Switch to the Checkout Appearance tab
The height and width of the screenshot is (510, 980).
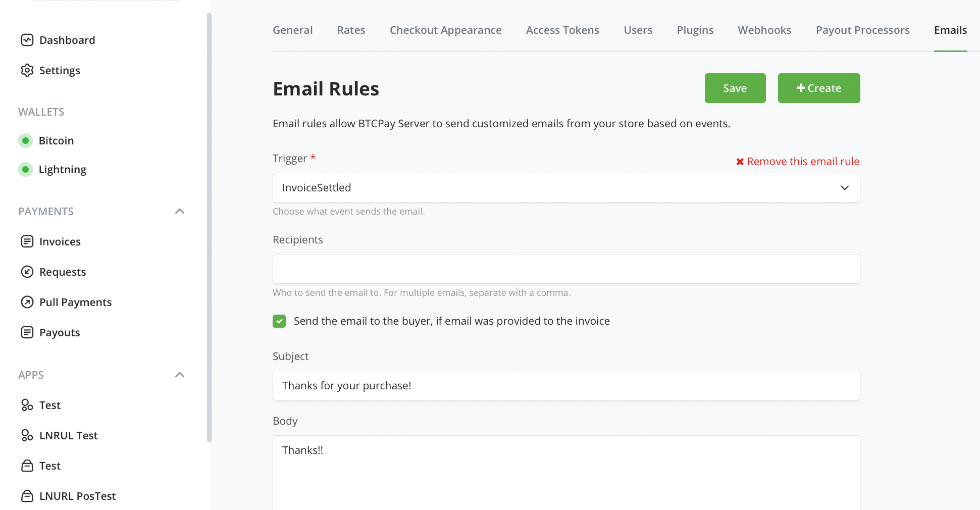[x=445, y=30]
